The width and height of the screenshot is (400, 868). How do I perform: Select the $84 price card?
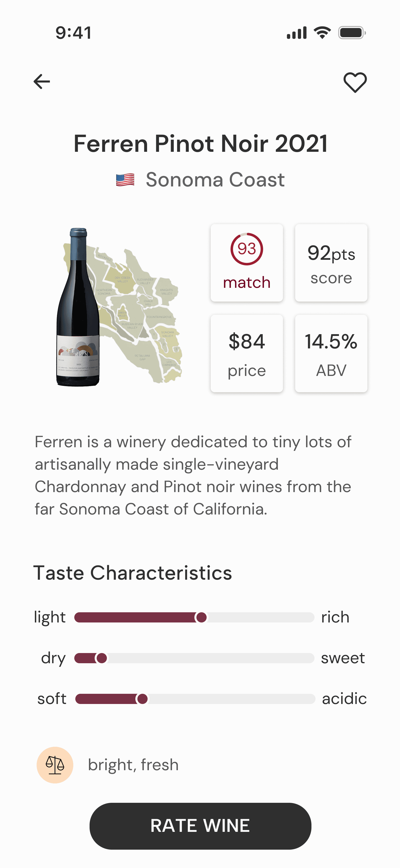(247, 354)
